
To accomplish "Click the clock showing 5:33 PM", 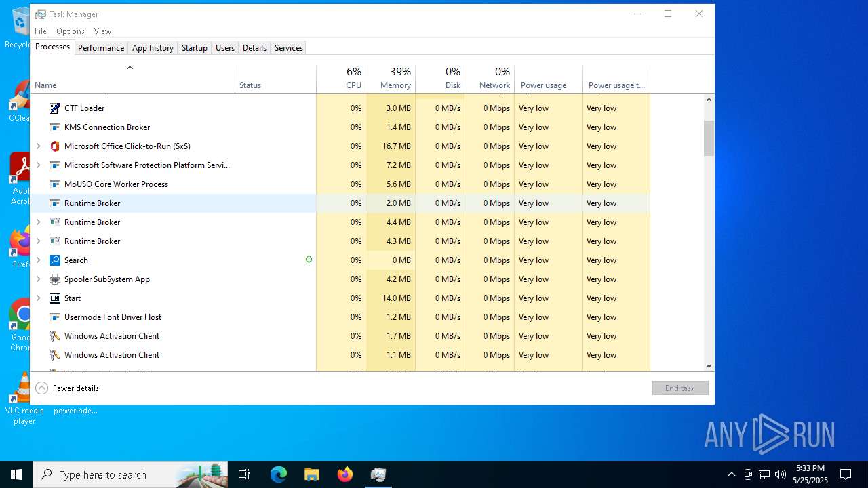I will 810,468.
